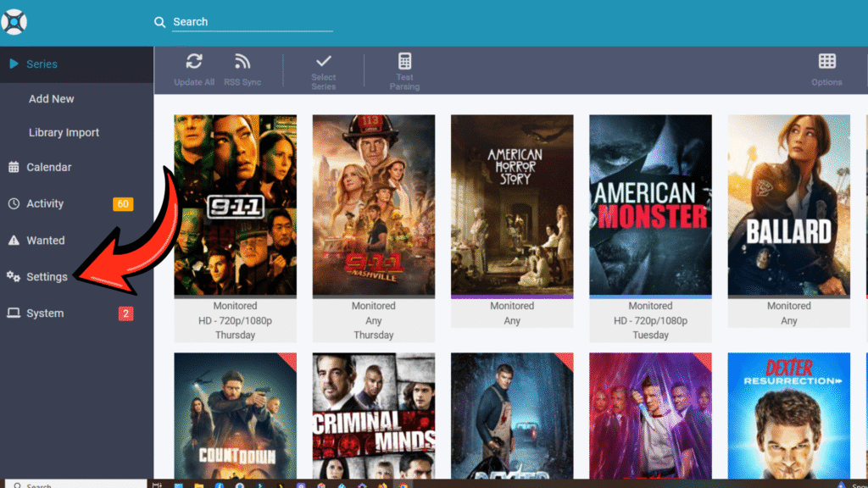Open Settings from the sidebar
Screen dimensions: 868x488
point(47,277)
